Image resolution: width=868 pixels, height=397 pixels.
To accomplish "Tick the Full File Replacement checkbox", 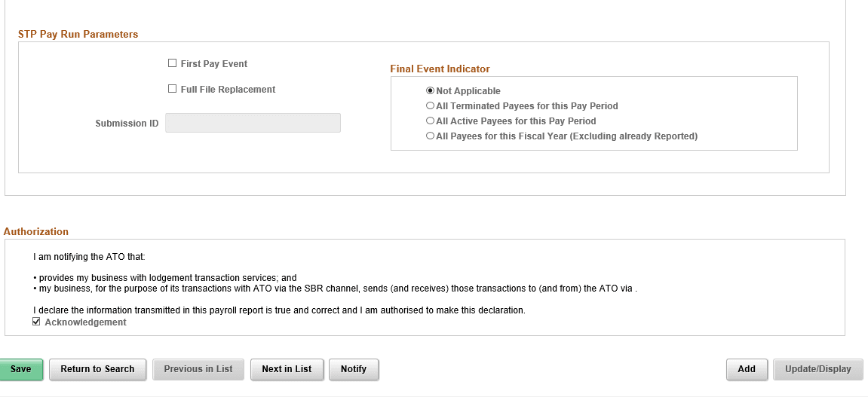I will [173, 90].
